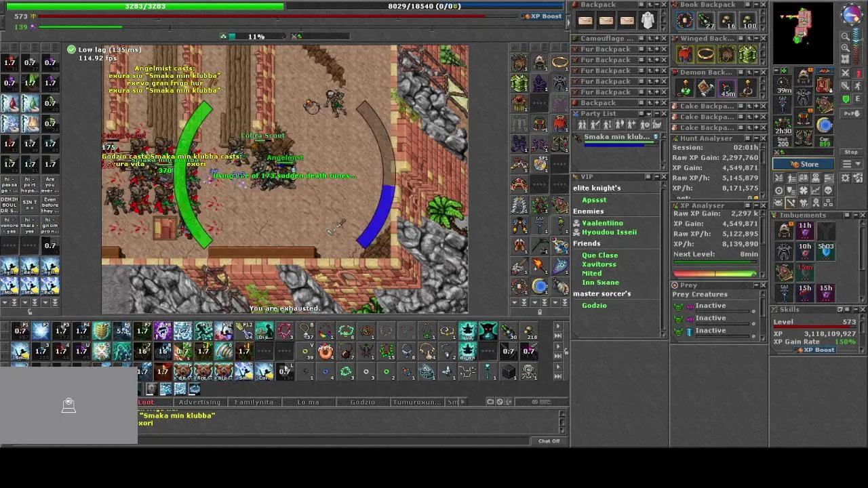Select the item stack of 100 in Book Backpack
This screenshot has height=488, width=868.
(748, 20)
